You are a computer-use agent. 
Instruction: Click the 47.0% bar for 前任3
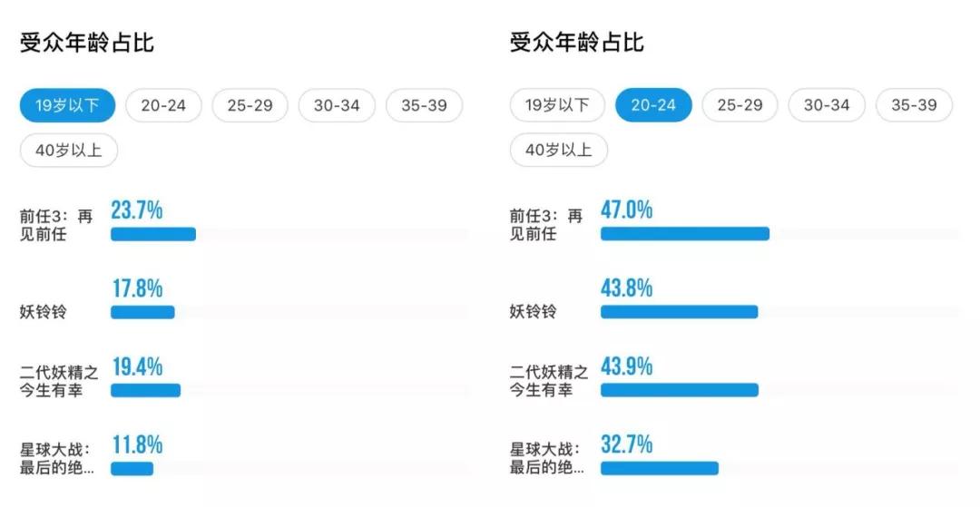point(685,234)
